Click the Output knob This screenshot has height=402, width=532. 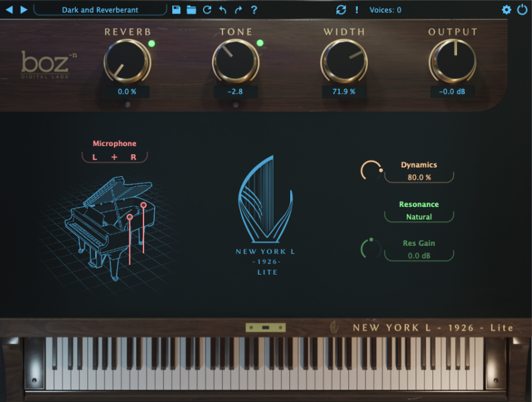452,61
